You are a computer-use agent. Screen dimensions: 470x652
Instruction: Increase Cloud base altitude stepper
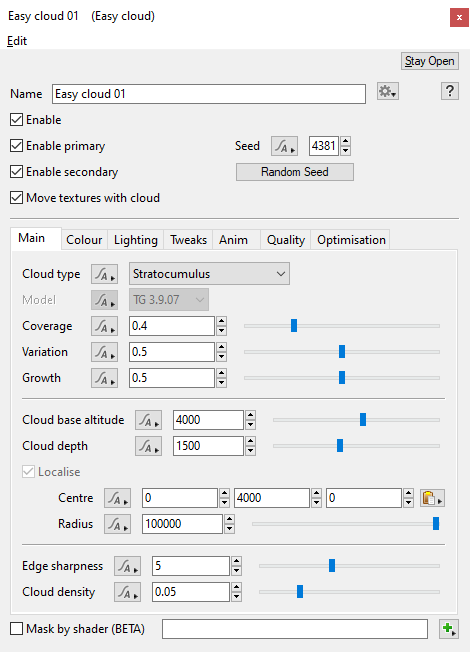(x=250, y=415)
